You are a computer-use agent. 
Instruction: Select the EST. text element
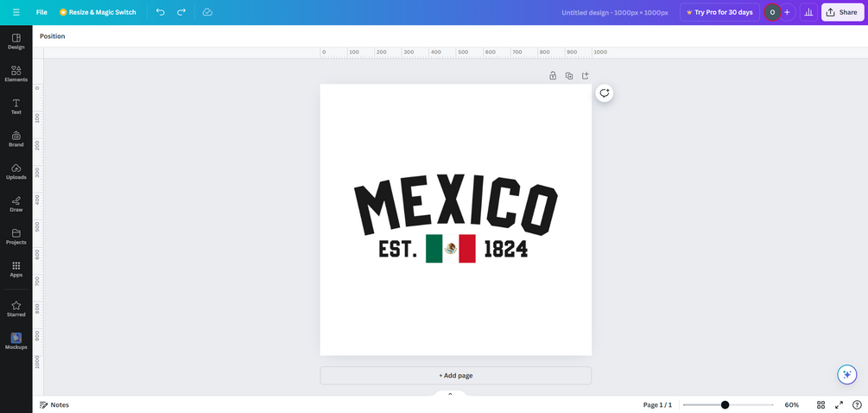point(397,249)
